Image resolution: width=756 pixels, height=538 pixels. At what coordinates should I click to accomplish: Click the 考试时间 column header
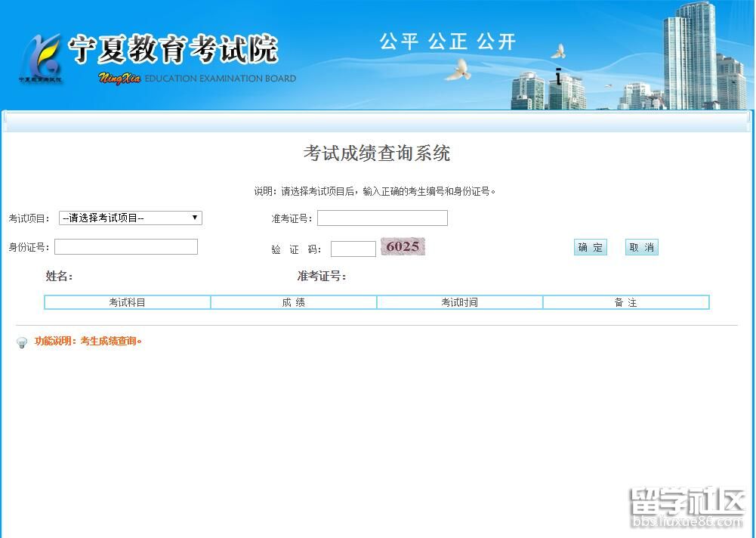coord(459,302)
